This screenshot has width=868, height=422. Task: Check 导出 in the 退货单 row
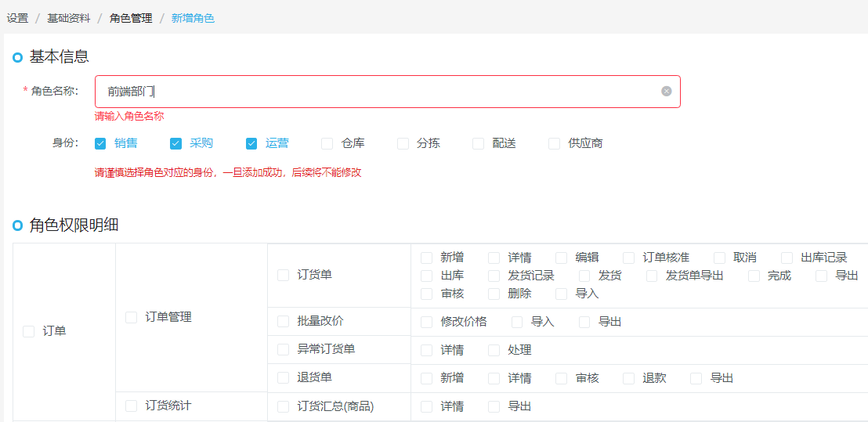(696, 378)
